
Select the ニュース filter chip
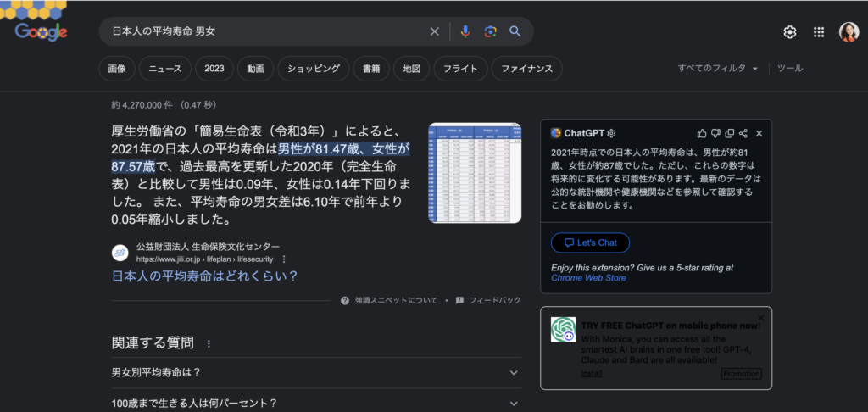pyautogui.click(x=165, y=69)
